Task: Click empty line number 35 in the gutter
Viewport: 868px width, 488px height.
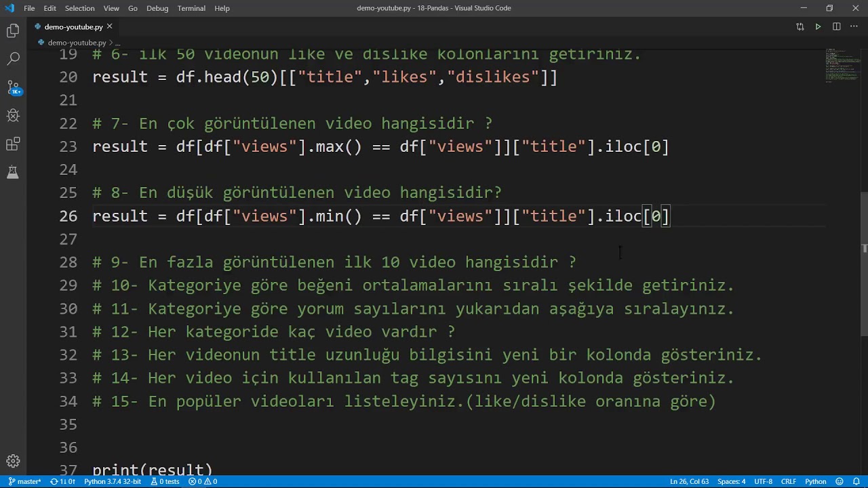Action: (68, 424)
